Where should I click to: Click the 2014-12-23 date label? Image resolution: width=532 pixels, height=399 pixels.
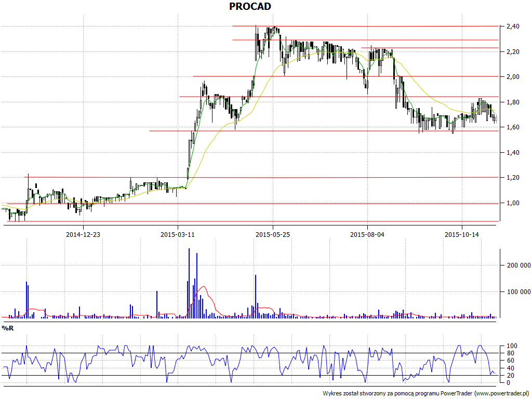83,234
